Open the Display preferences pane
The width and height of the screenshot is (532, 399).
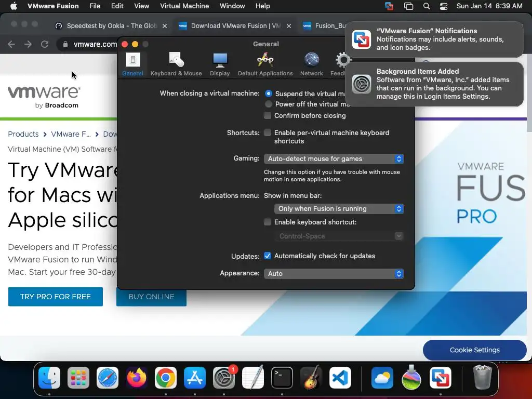click(220, 64)
